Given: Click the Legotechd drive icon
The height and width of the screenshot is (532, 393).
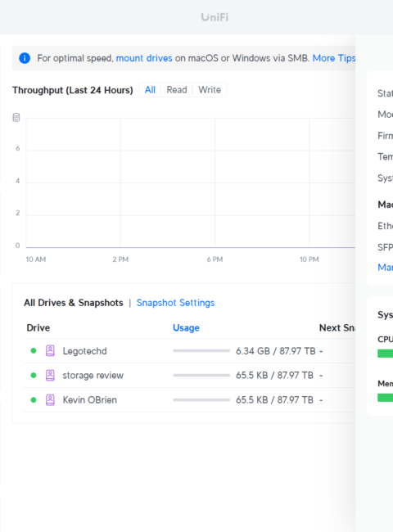Looking at the screenshot, I should 50,350.
